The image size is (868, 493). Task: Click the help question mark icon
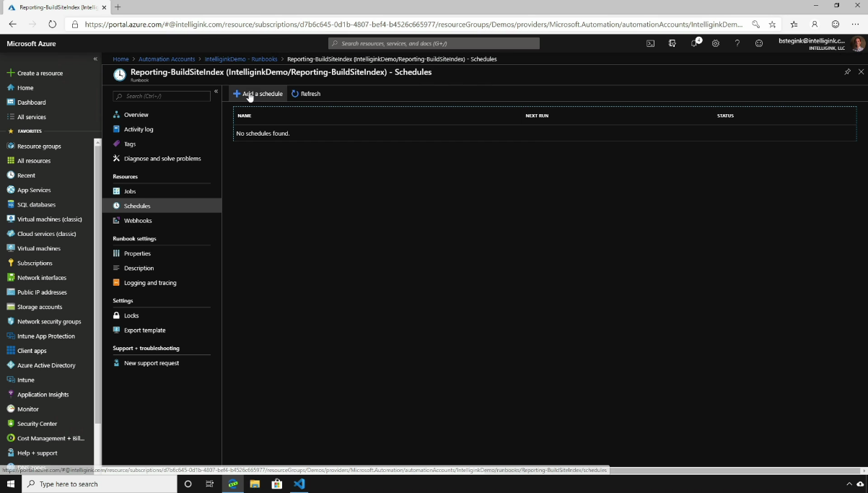[x=737, y=43]
